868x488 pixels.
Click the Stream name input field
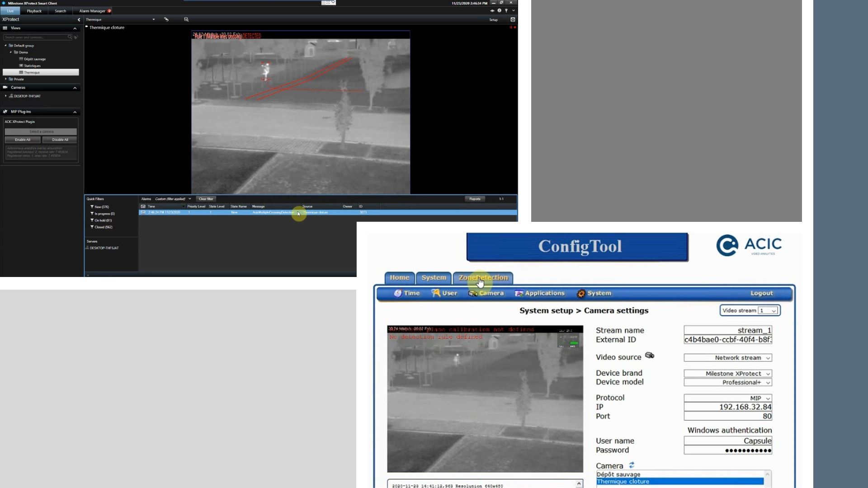tap(728, 330)
